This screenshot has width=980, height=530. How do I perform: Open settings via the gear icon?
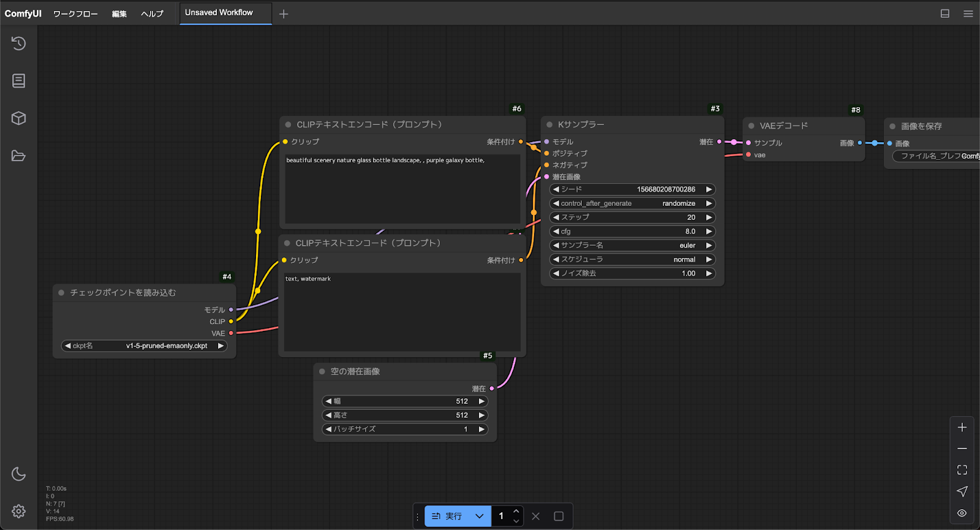click(x=18, y=511)
